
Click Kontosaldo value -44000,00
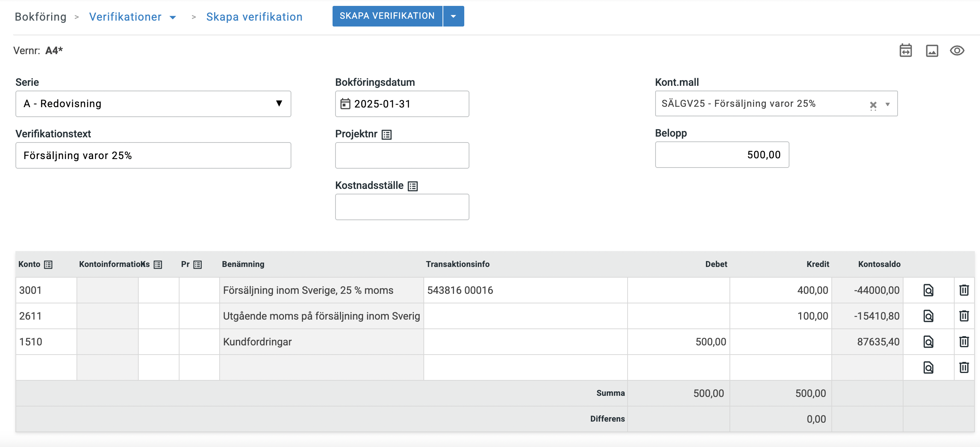pos(877,290)
